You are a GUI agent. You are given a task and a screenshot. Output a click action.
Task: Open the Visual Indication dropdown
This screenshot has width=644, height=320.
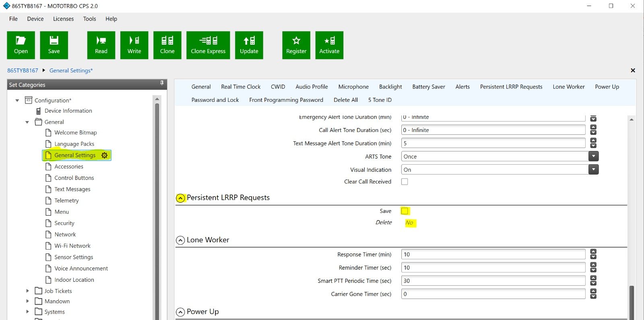(x=593, y=169)
